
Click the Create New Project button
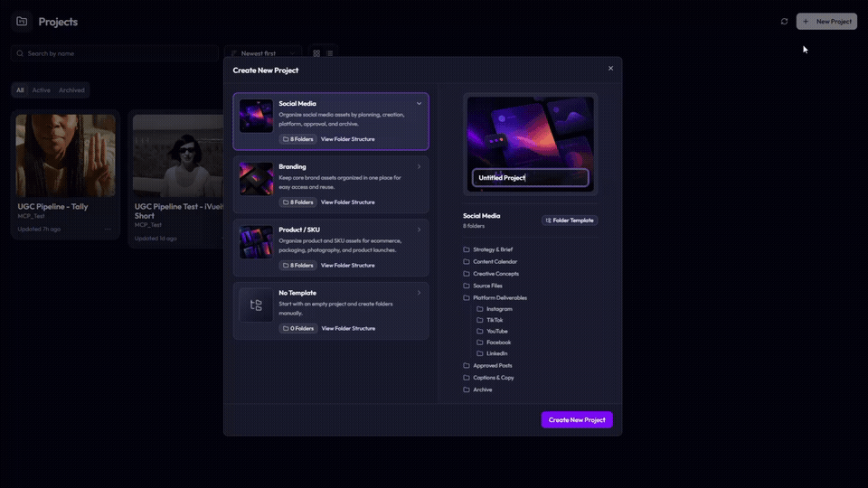coord(577,420)
